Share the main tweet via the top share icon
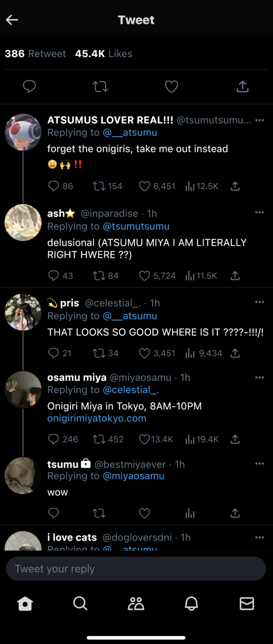The image size is (273, 644). click(242, 87)
